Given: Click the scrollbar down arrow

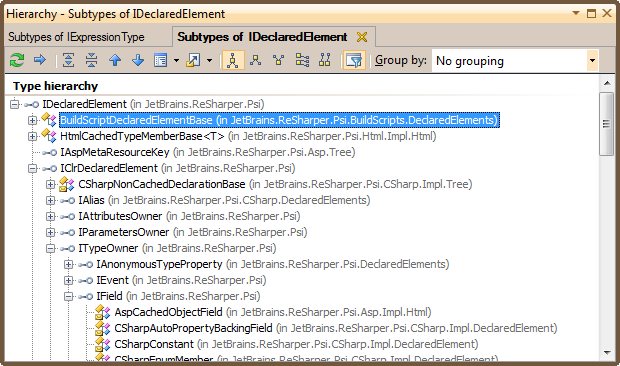Looking at the screenshot, I should pyautogui.click(x=606, y=352).
